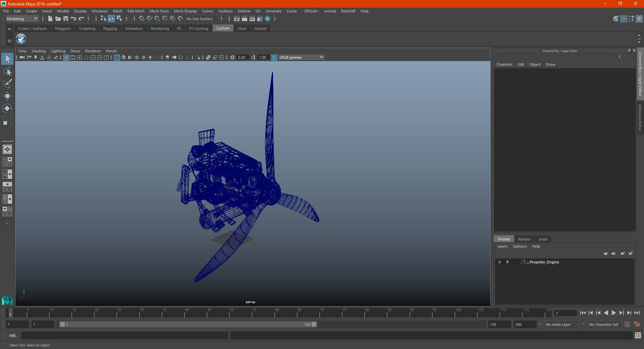Open the No Live Surface field

(x=201, y=19)
